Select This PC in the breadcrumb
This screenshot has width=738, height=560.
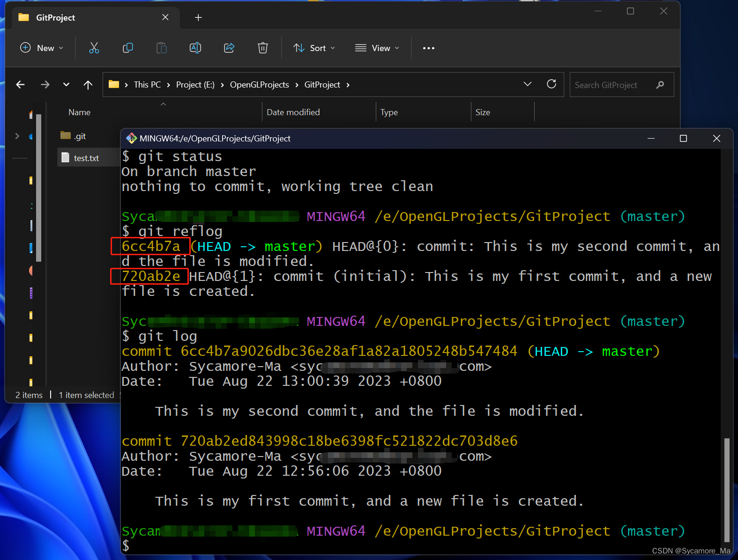147,84
